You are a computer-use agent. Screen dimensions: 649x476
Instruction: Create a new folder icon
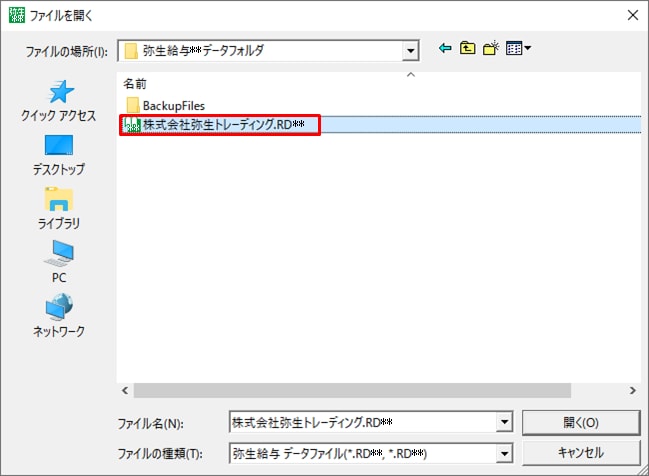pyautogui.click(x=491, y=48)
